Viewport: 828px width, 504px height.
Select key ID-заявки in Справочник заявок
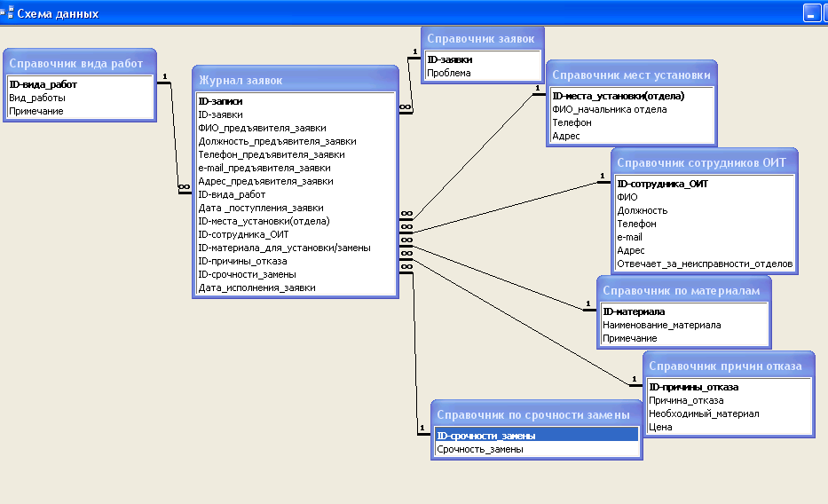[x=483, y=59]
